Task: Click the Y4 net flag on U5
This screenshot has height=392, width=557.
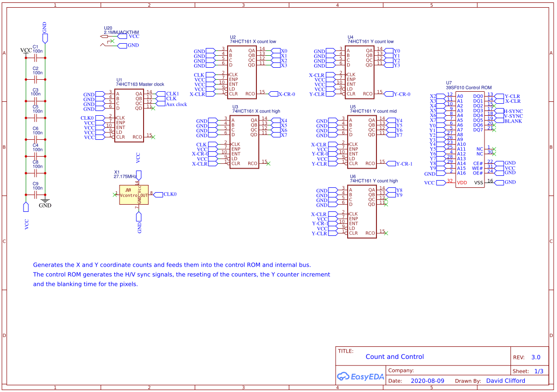Action: tap(395, 121)
